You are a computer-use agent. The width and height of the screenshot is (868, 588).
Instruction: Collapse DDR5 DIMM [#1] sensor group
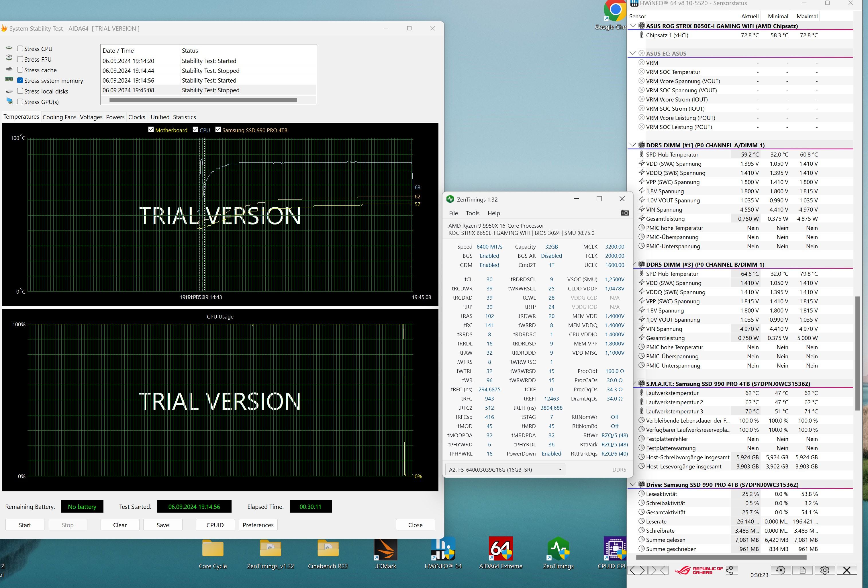(632, 145)
